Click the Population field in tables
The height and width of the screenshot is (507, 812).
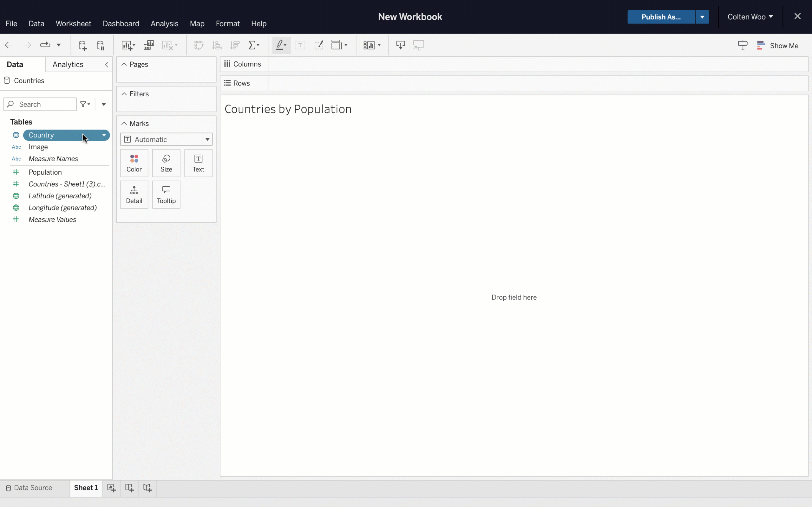pyautogui.click(x=45, y=172)
